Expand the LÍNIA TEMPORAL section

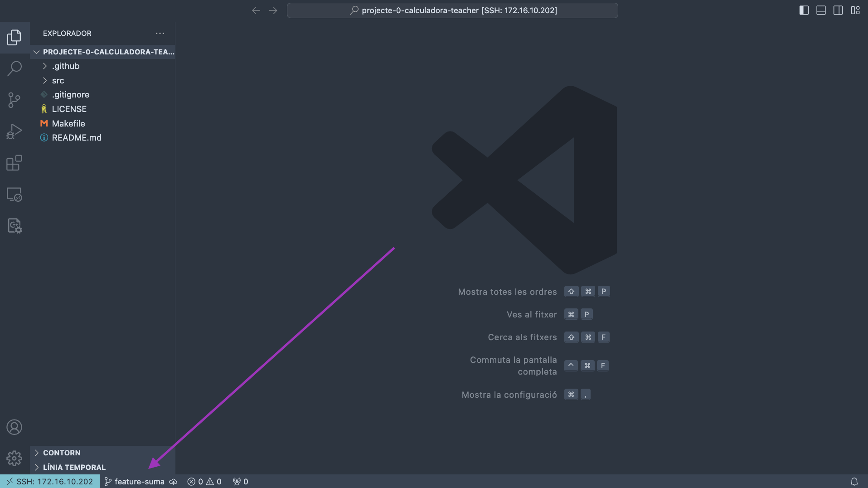102,467
